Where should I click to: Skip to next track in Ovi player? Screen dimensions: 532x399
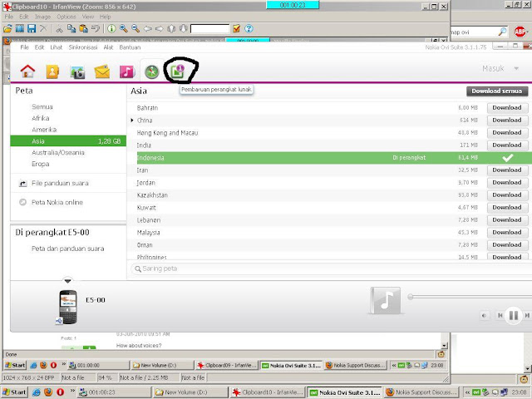click(527, 316)
